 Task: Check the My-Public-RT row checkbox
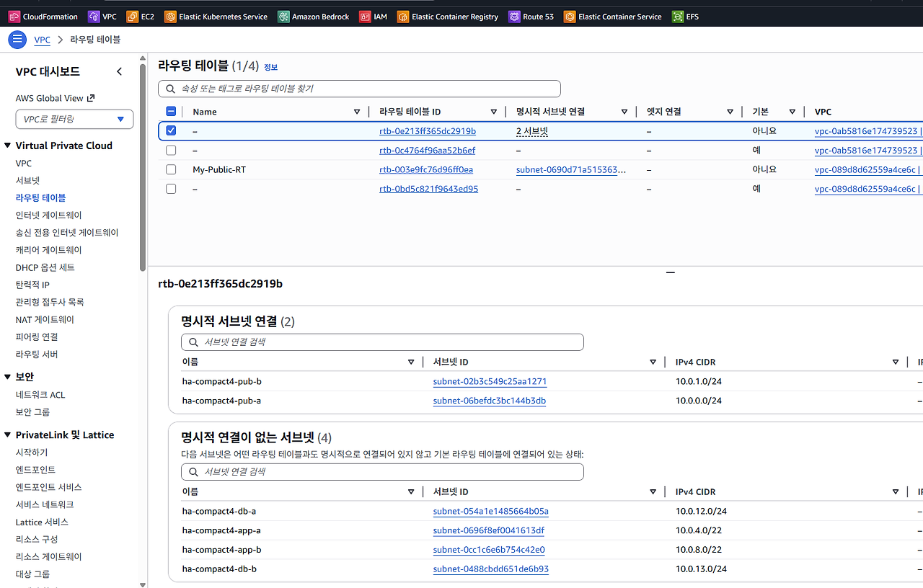171,169
